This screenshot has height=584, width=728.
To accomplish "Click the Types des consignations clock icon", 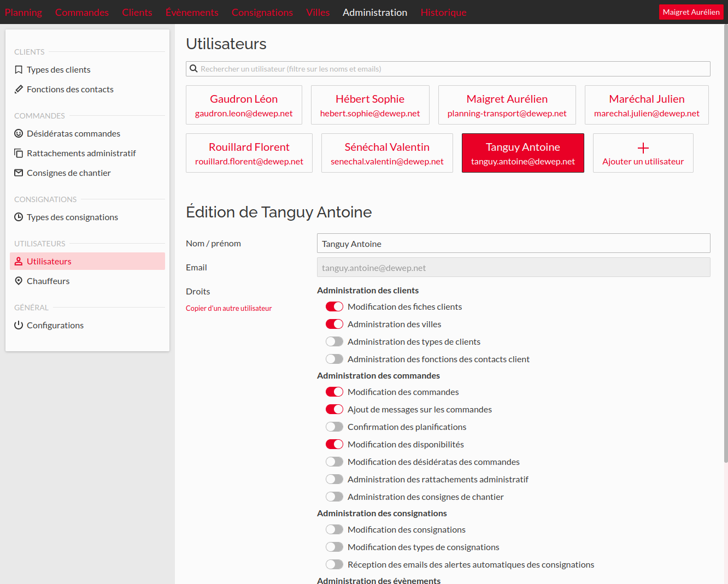I will [18, 217].
